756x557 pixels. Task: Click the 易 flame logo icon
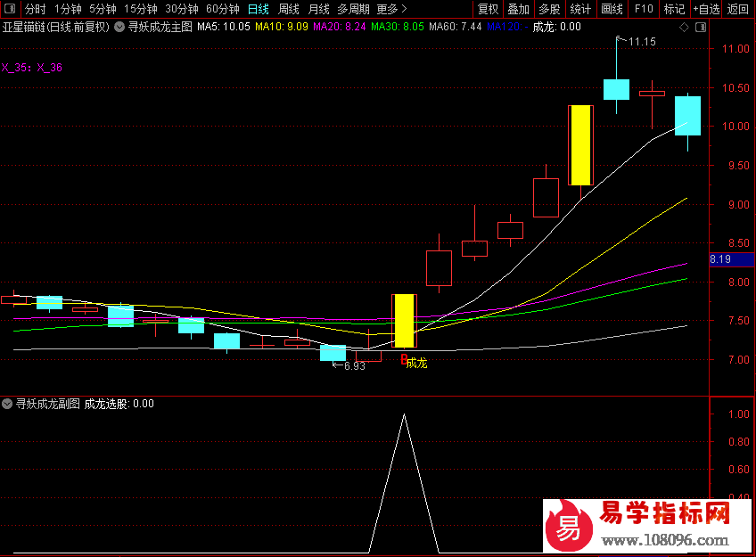click(567, 527)
